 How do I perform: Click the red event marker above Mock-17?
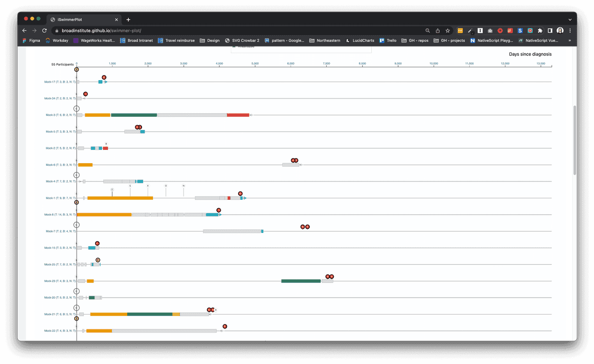coord(104,77)
